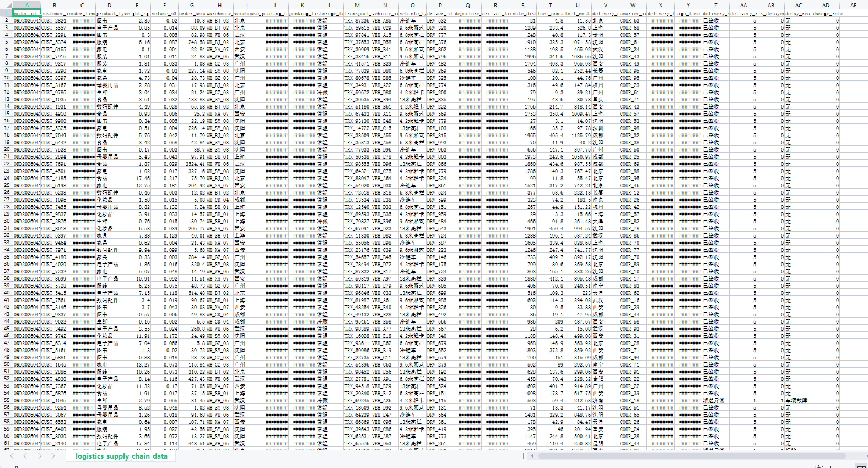The width and height of the screenshot is (868, 468).
Task: Select cell TRX_87236
Action: pos(357,20)
